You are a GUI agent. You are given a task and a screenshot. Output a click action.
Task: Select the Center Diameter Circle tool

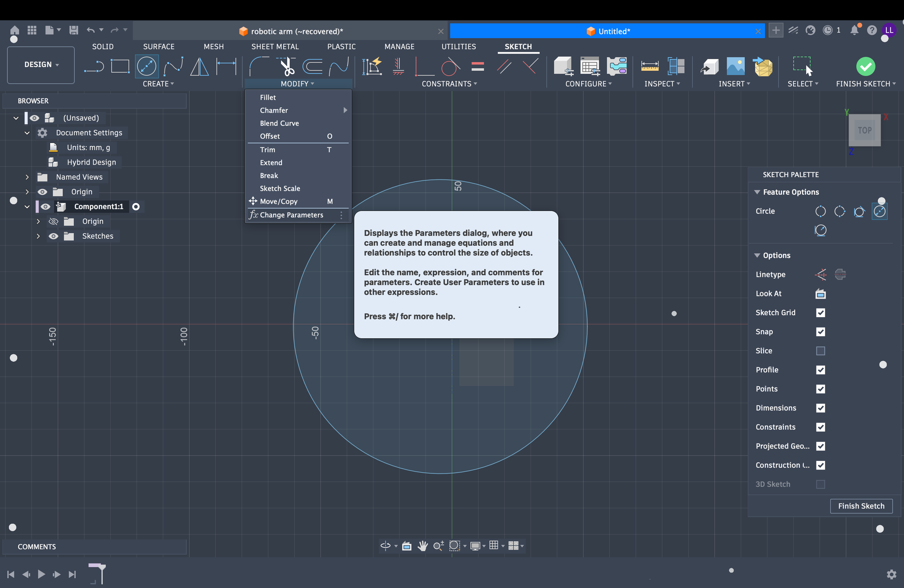[147, 66]
